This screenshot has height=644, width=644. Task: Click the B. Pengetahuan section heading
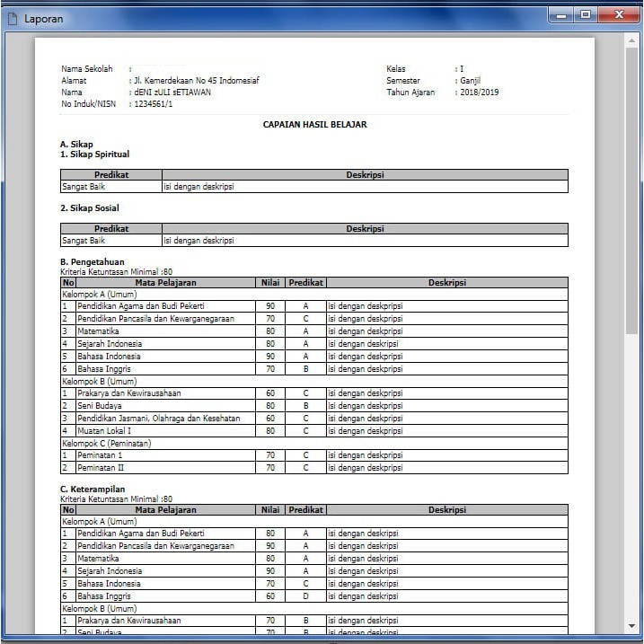click(93, 262)
